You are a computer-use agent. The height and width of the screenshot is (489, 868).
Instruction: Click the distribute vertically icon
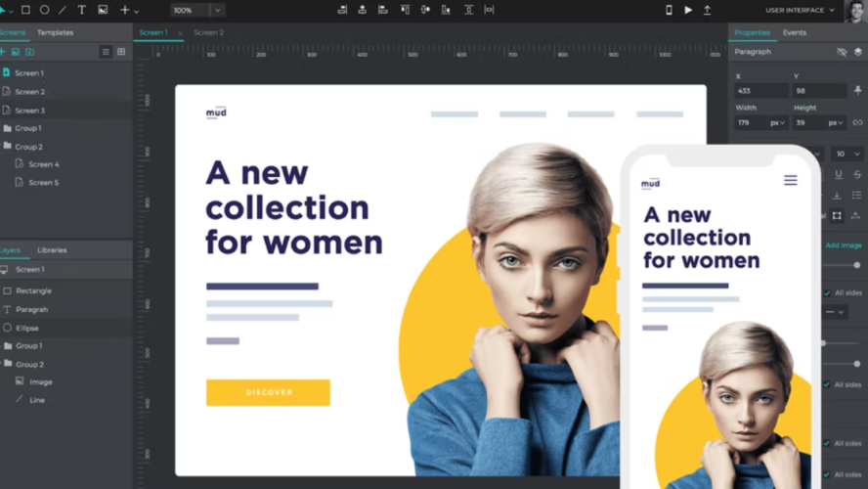(468, 10)
